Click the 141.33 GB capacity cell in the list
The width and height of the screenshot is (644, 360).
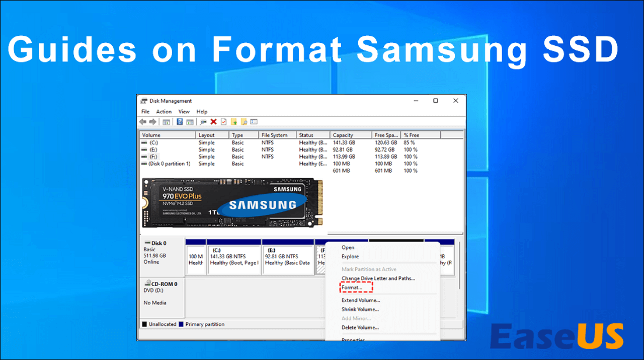(x=344, y=143)
